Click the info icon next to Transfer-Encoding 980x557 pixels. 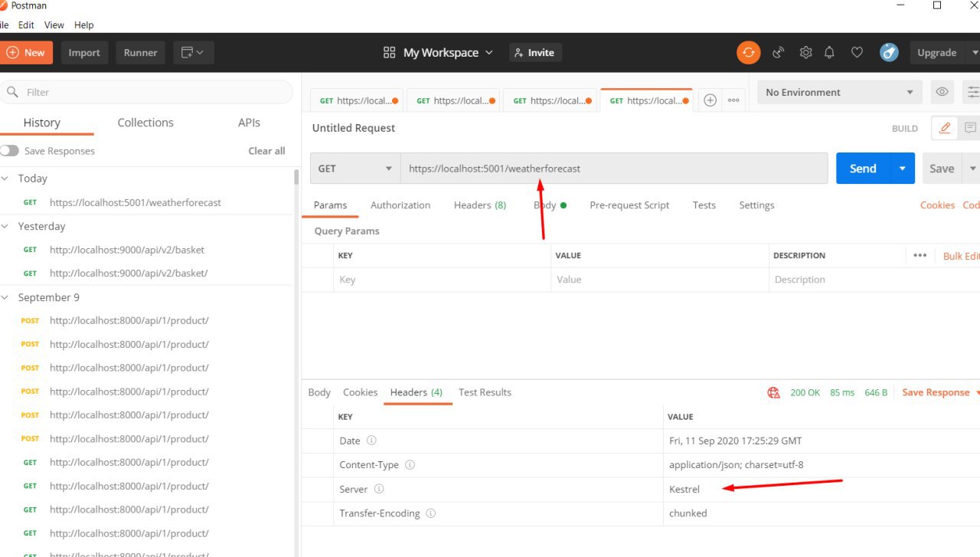[430, 513]
